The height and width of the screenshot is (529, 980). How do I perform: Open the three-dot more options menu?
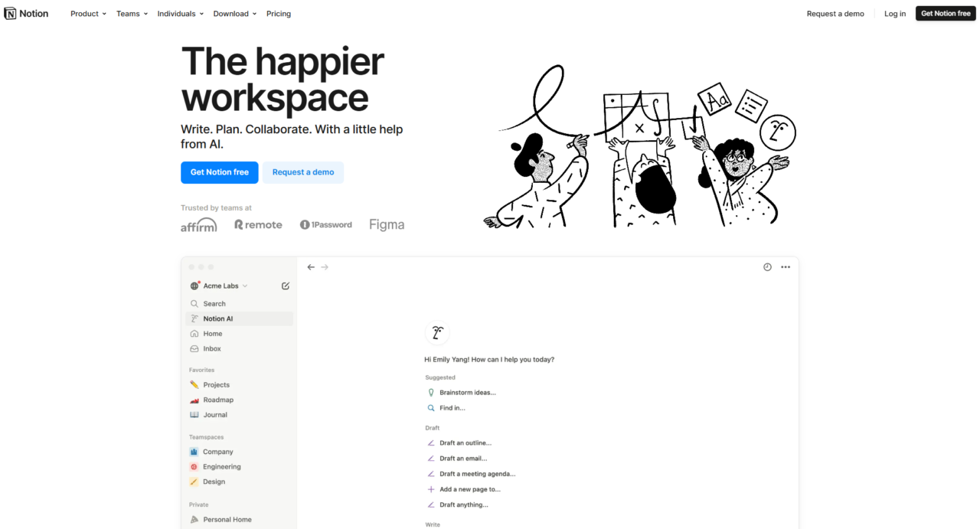click(x=786, y=267)
